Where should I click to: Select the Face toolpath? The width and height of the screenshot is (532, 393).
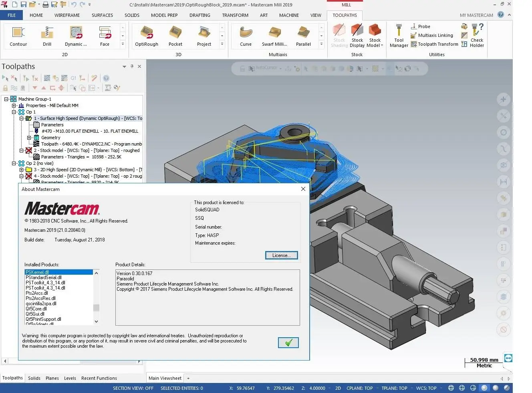105,36
